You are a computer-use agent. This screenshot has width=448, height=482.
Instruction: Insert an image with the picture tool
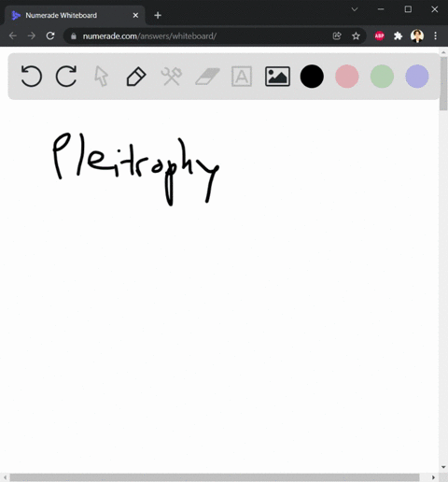[x=277, y=77]
